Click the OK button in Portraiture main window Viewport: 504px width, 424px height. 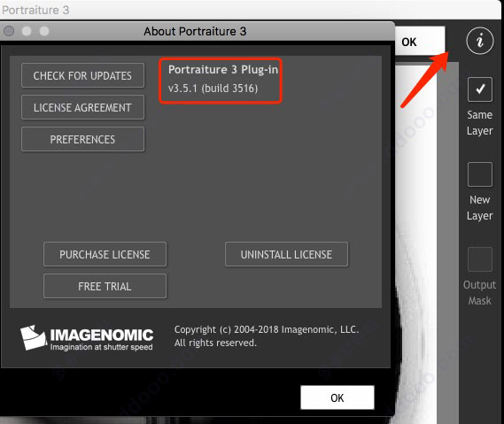[420, 42]
